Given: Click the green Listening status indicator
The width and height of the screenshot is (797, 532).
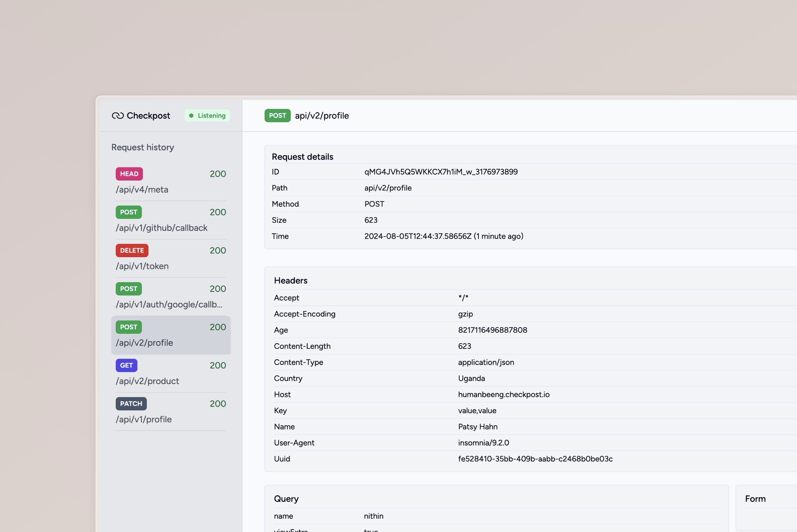Looking at the screenshot, I should pos(207,116).
